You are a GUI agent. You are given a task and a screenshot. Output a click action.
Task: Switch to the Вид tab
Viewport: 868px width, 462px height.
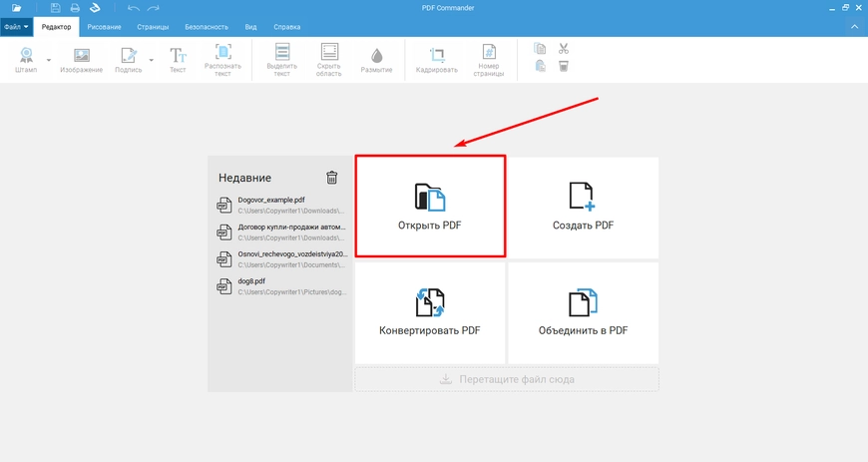[x=250, y=27]
